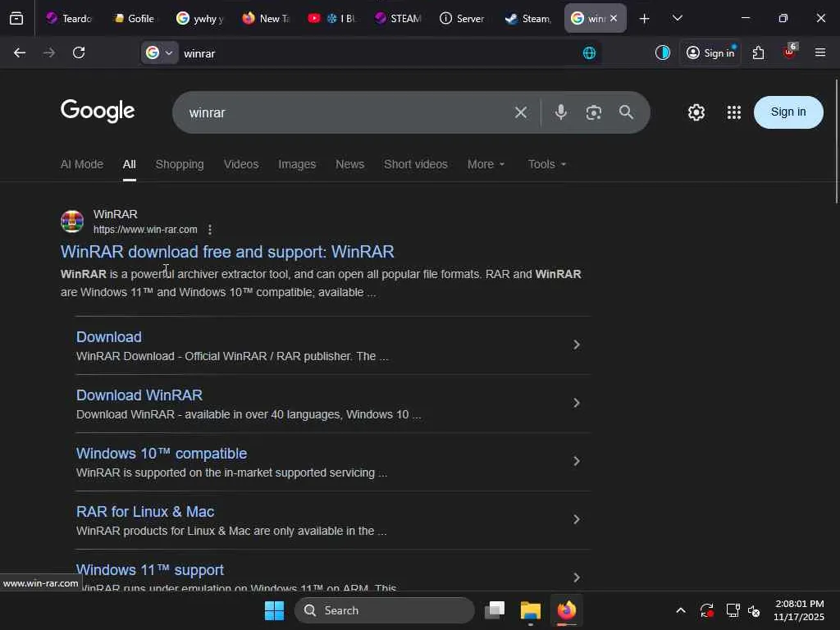Expand the More filters dropdown

click(x=486, y=164)
